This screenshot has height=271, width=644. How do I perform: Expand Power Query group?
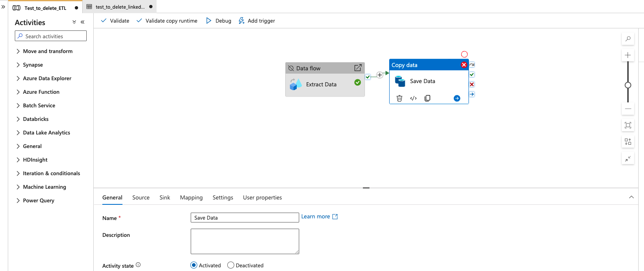pyautogui.click(x=18, y=201)
